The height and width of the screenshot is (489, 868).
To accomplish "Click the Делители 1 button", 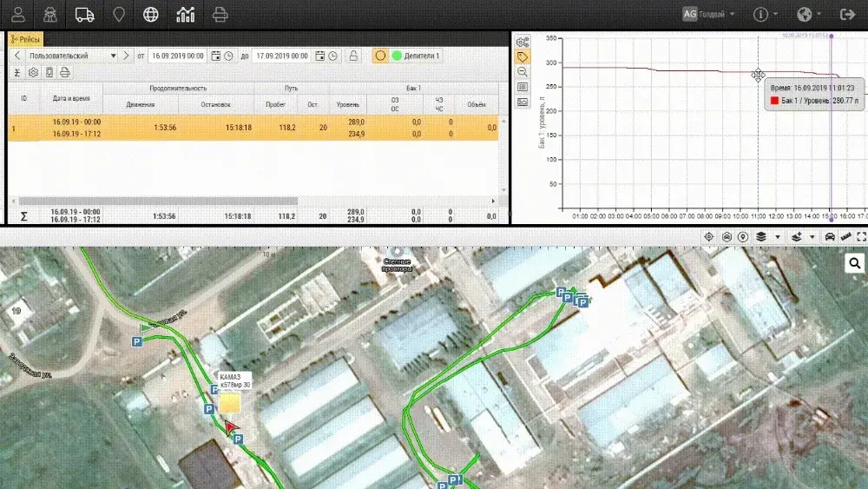I will (416, 56).
